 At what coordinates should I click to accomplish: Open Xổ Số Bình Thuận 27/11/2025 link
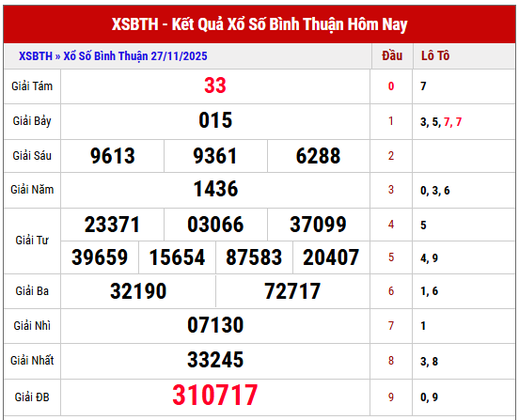pos(135,56)
